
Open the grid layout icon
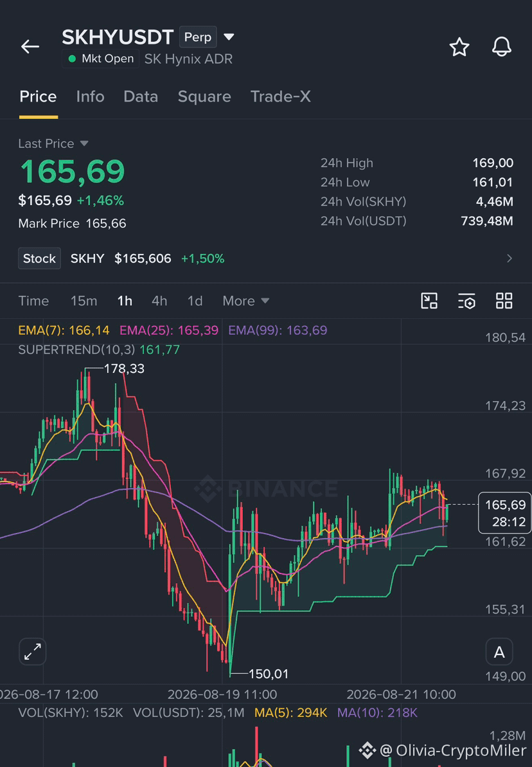pos(504,301)
